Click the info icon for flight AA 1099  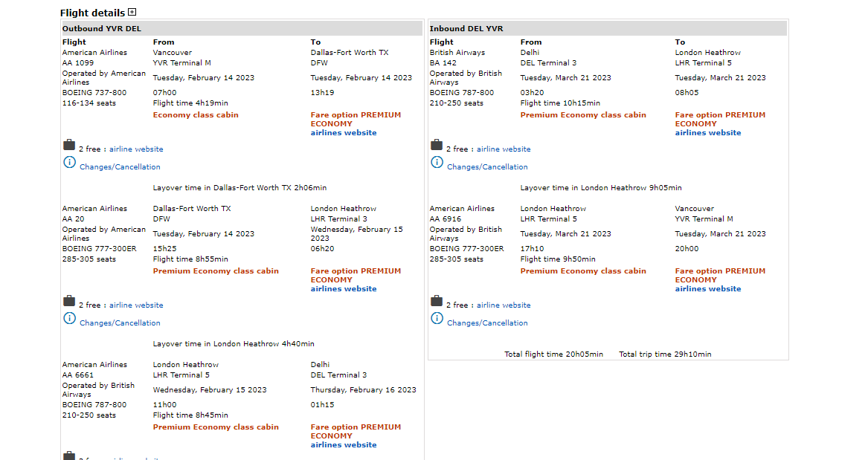click(69, 162)
